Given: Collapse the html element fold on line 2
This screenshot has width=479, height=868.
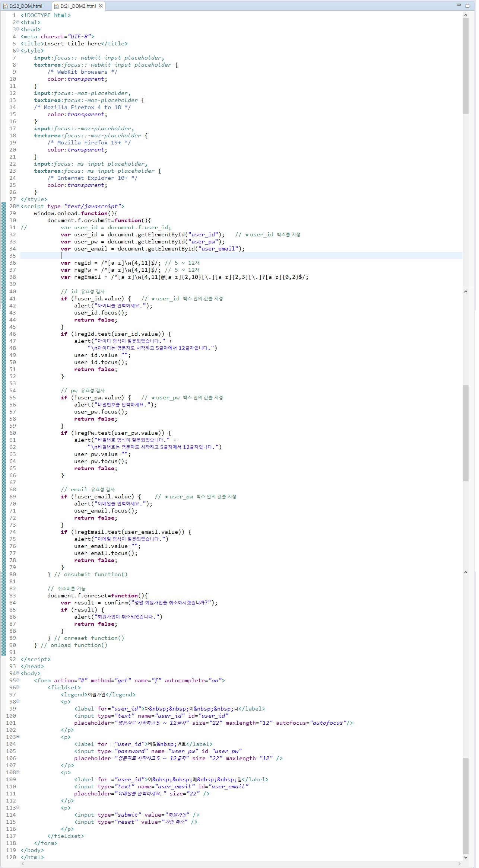Looking at the screenshot, I should [x=18, y=22].
